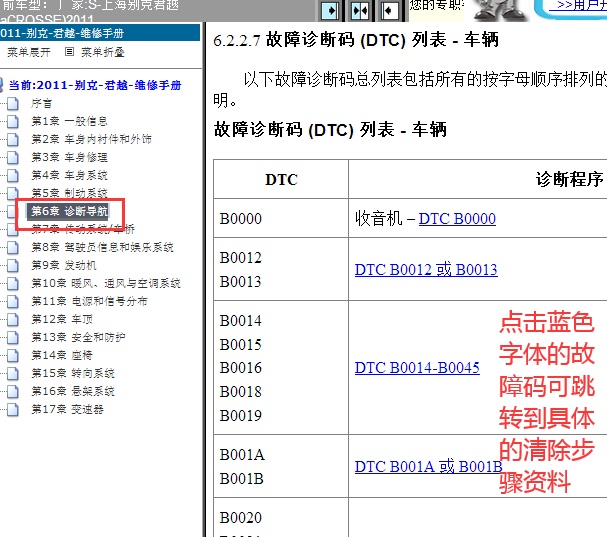Viewport: 607px width, 537px height.
Task: Click the B001B code in the table
Action: coord(242,479)
